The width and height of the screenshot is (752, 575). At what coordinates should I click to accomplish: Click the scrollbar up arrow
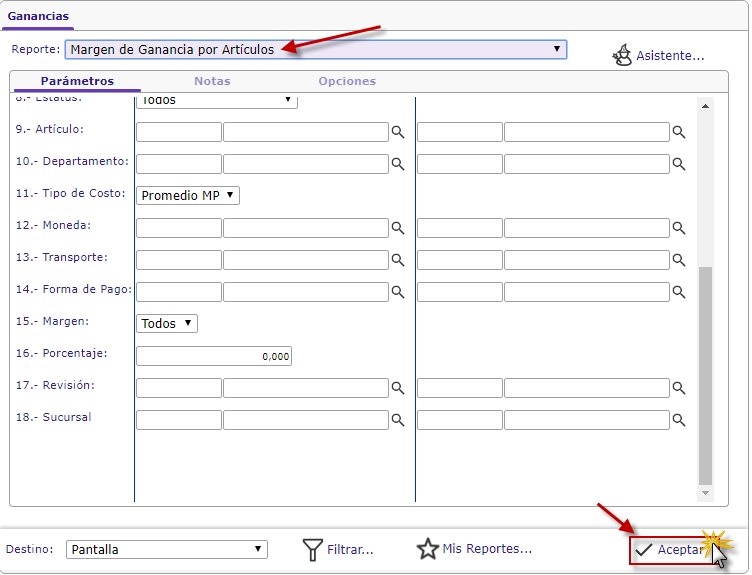705,106
